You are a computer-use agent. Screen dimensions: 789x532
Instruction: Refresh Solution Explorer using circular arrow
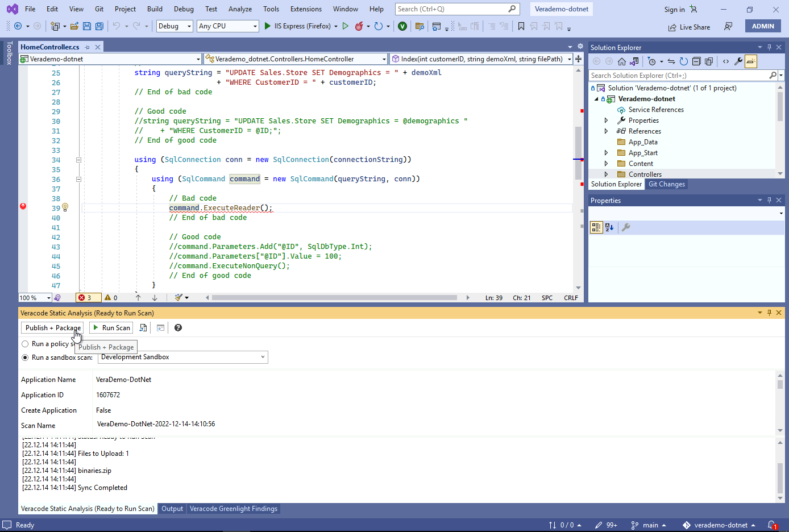coord(684,61)
